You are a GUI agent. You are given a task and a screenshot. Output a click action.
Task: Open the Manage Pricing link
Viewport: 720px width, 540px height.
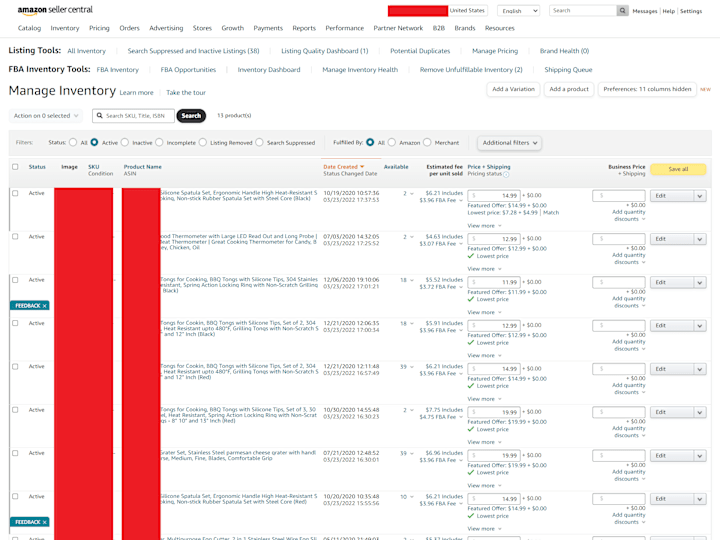coord(495,51)
